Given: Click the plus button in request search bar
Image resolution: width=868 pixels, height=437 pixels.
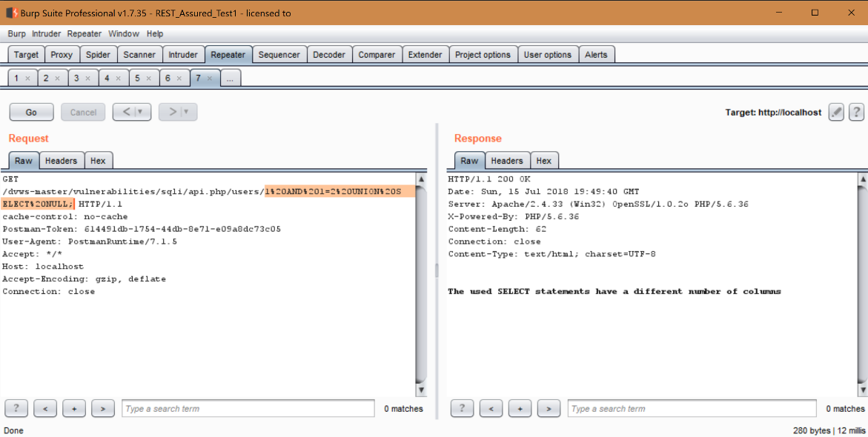Looking at the screenshot, I should click(x=74, y=408).
